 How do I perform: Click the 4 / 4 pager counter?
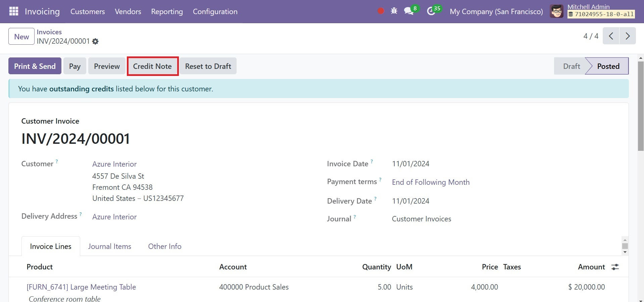591,36
